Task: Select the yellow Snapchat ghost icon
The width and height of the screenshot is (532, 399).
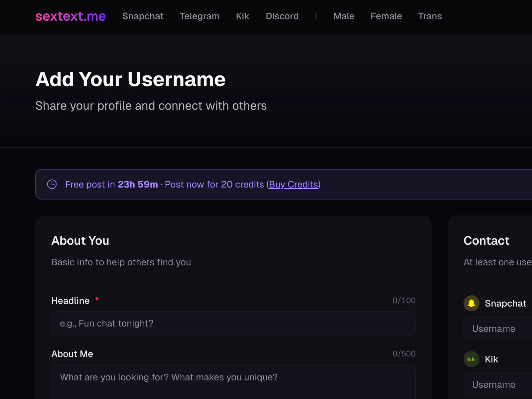Action: click(471, 303)
